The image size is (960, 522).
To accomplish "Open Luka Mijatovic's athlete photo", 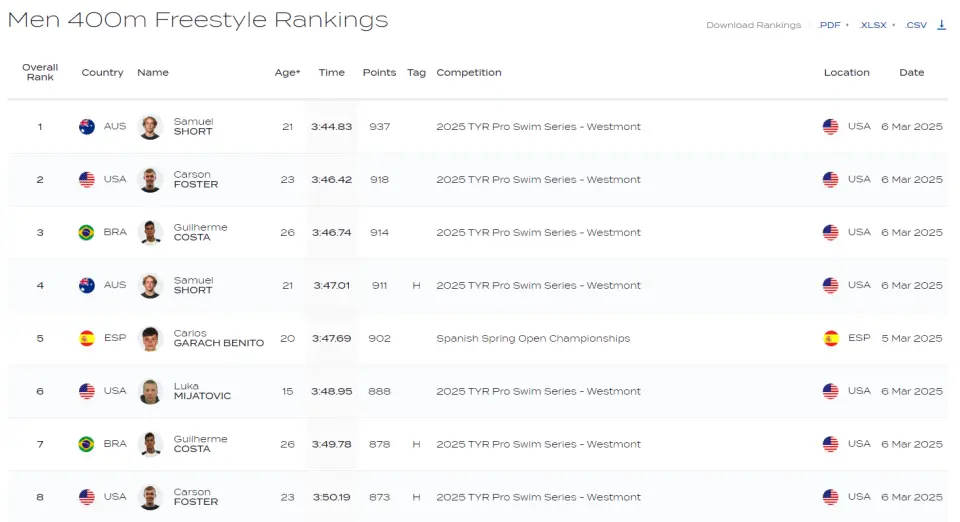I will click(x=150, y=391).
